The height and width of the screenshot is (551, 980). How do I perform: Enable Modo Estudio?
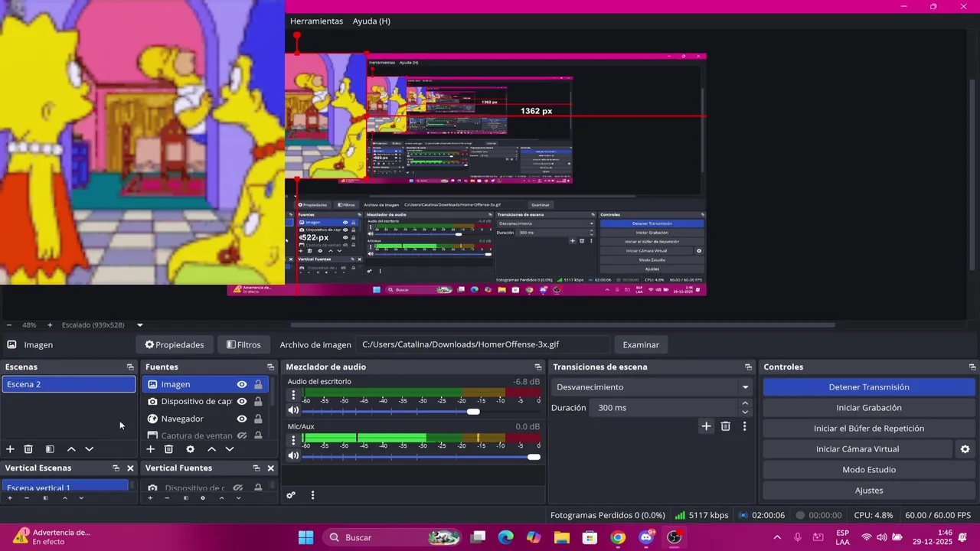pos(869,470)
